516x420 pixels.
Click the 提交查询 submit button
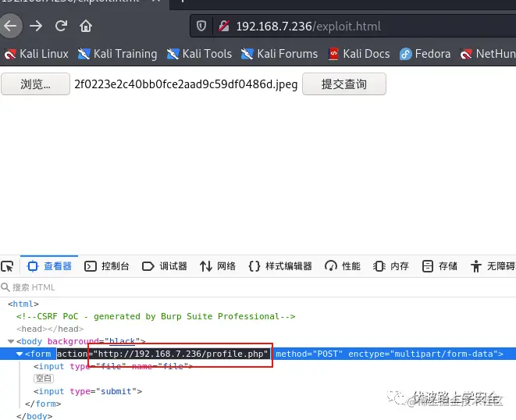[344, 84]
